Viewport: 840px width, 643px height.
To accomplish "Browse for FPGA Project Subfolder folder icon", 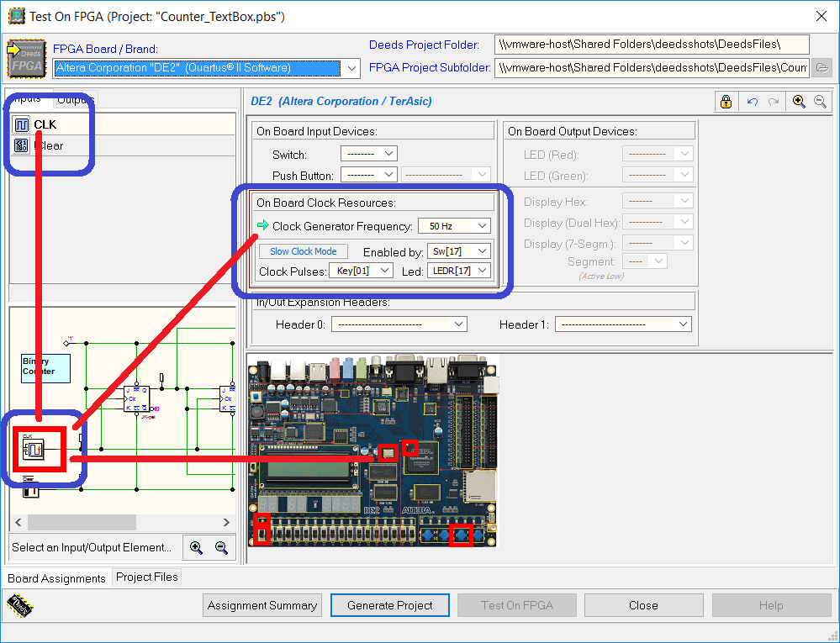I will (x=822, y=67).
